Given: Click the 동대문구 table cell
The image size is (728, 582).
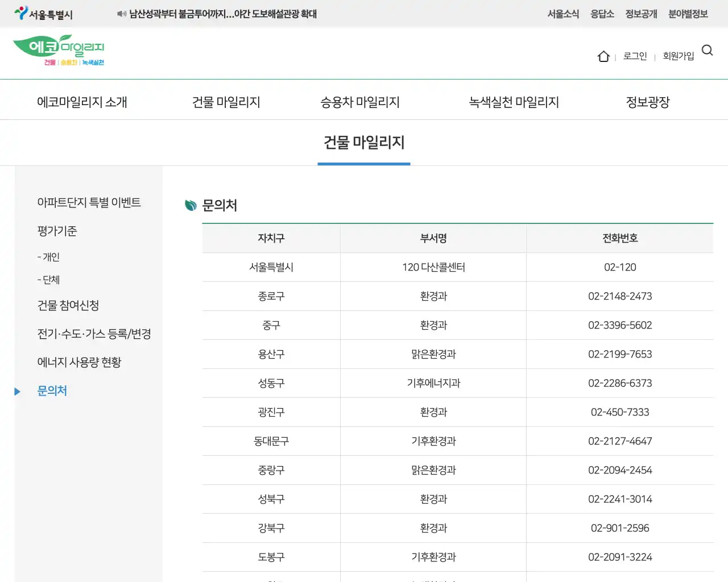Looking at the screenshot, I should pyautogui.click(x=271, y=441).
